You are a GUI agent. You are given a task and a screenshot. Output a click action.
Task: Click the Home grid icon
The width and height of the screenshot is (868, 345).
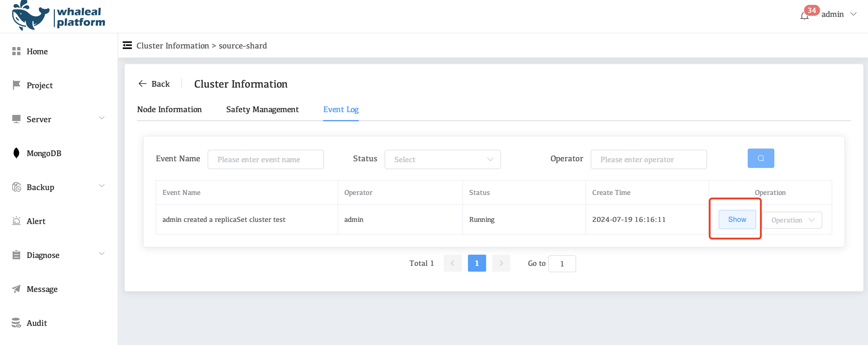tap(16, 51)
